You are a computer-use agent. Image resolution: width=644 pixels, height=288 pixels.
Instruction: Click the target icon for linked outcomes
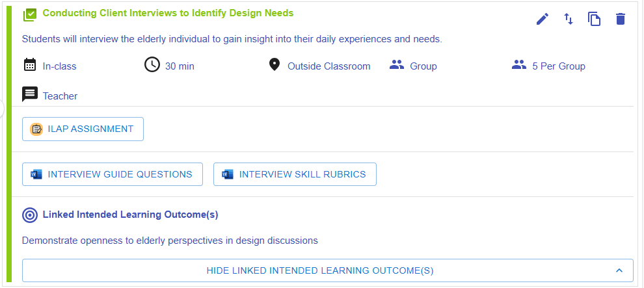click(x=29, y=215)
